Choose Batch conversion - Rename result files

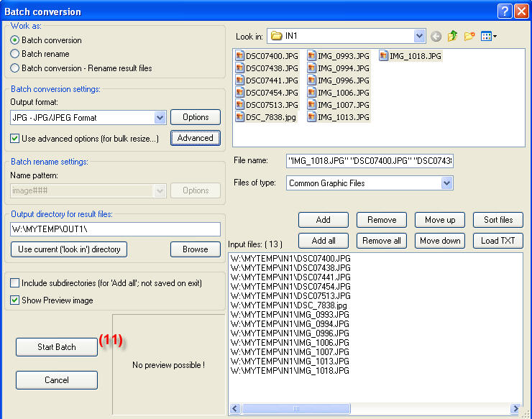14,68
